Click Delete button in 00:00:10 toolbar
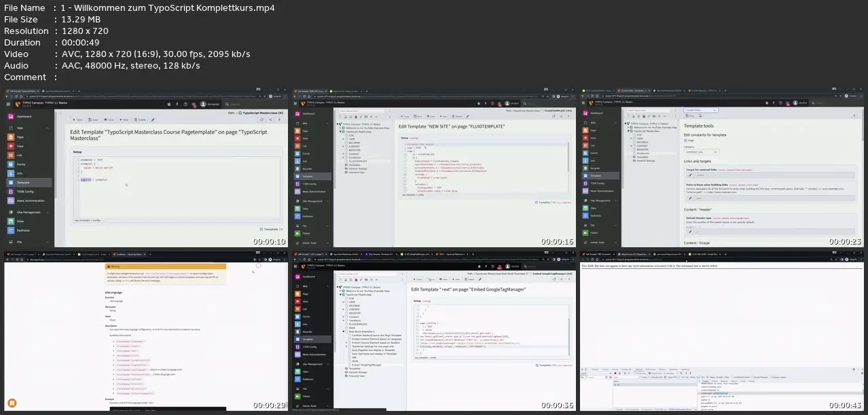Image resolution: width=868 pixels, height=415 pixels. pyautogui.click(x=140, y=120)
